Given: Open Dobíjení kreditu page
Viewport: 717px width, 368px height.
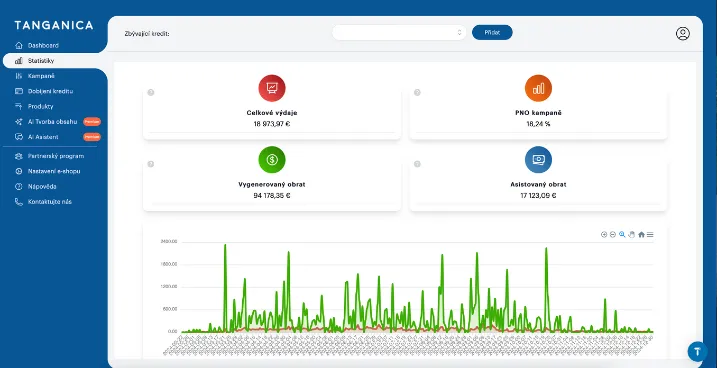Looking at the screenshot, I should (x=50, y=91).
